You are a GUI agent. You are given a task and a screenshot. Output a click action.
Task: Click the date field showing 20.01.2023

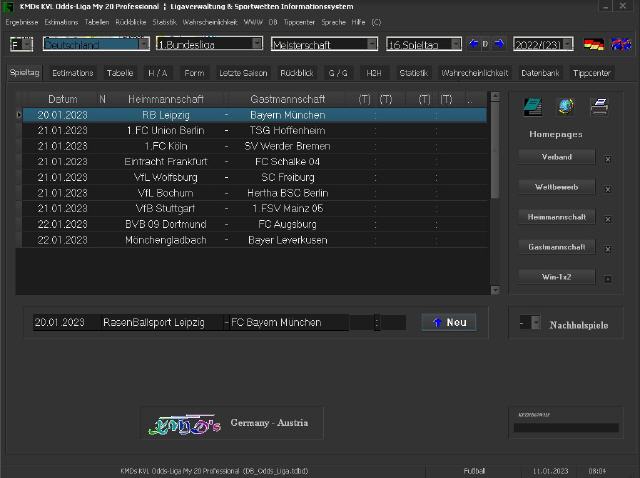click(66, 322)
